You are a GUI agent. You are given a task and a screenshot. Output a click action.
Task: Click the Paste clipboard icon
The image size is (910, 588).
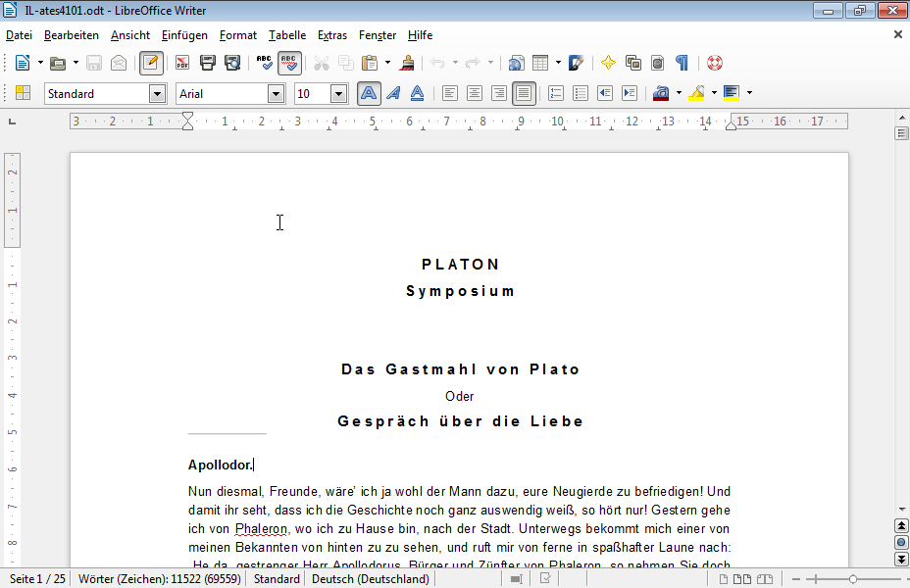370,63
